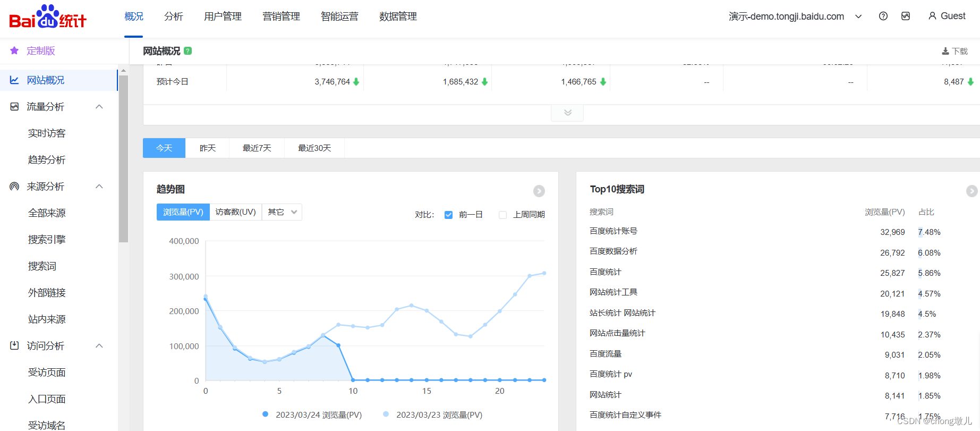This screenshot has width=980, height=431.
Task: Click the 浏览量(PV) column header in Top10
Action: tap(884, 212)
